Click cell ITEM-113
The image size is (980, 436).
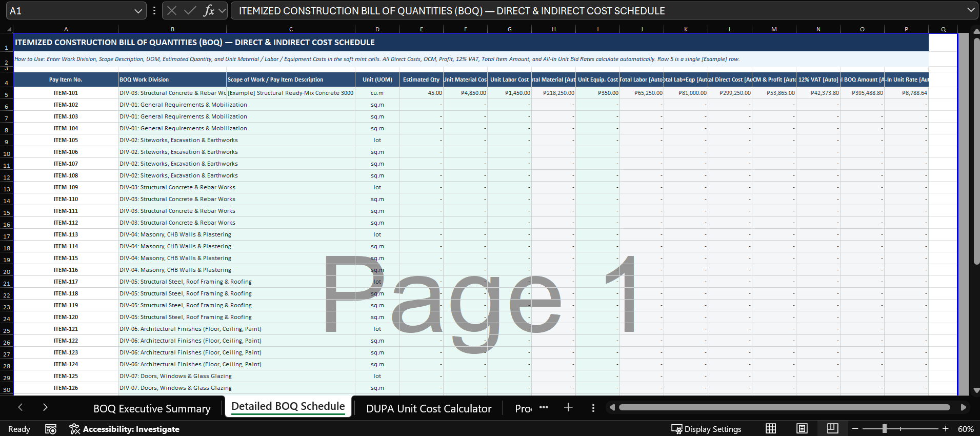[x=66, y=234]
